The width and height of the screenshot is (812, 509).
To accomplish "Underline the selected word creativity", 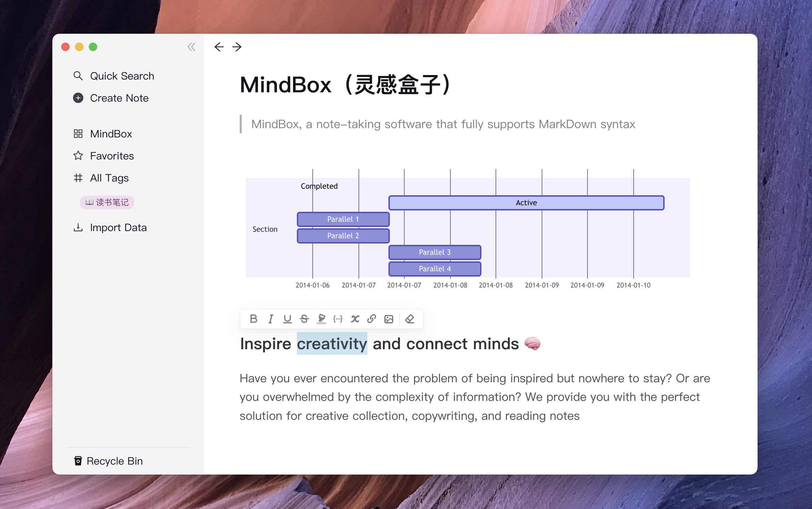I will [x=287, y=319].
